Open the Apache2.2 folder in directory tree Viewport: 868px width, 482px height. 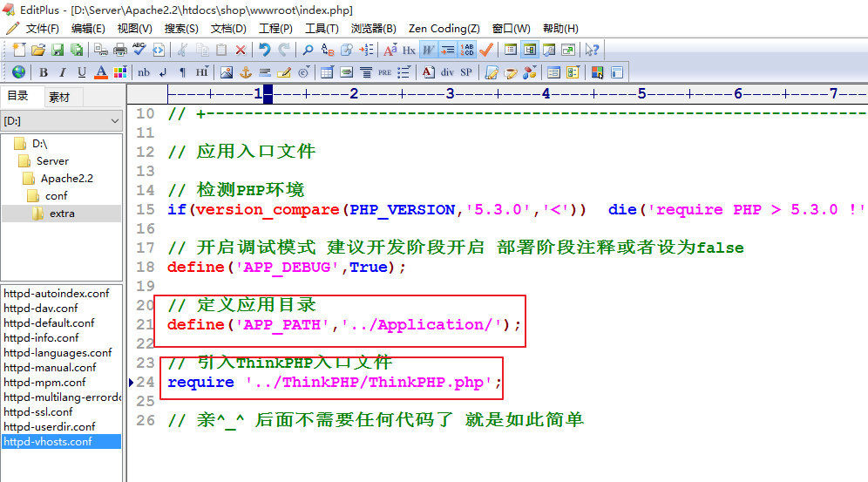(66, 179)
